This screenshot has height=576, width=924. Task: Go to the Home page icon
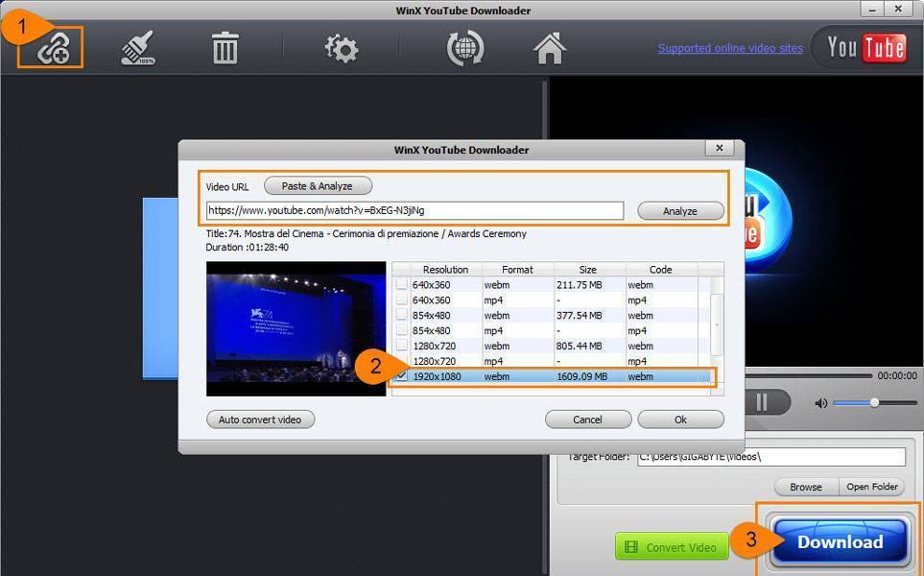click(550, 48)
